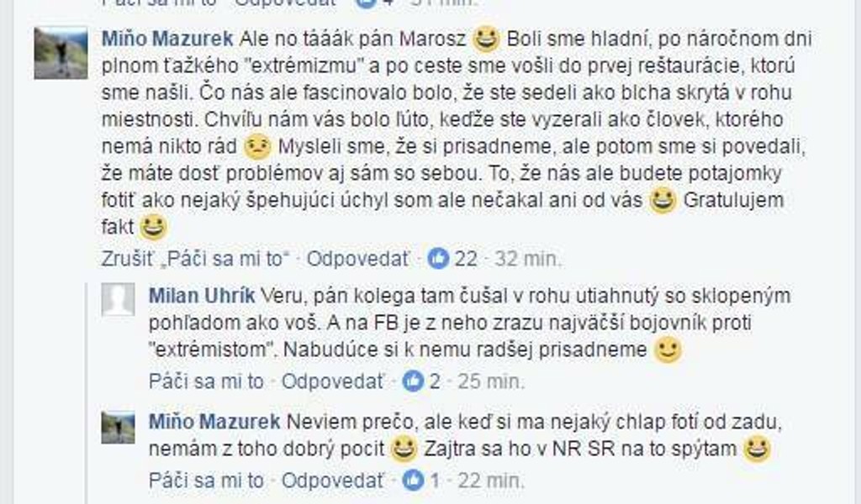Unlike the comment via Zrušiť „Páči sa mi to“
Image resolution: width=861 pixels, height=504 pixels.
195,259
